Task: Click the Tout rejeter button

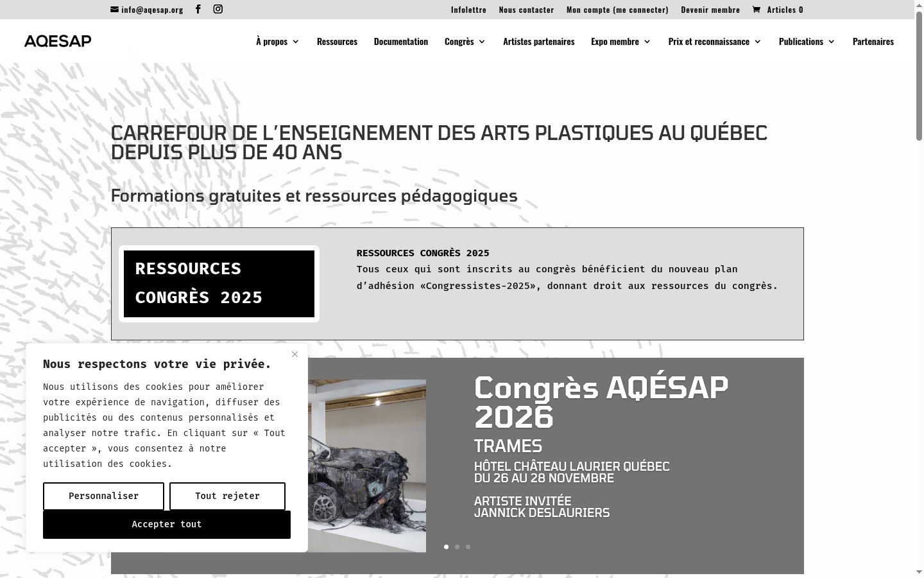Action: point(227,496)
